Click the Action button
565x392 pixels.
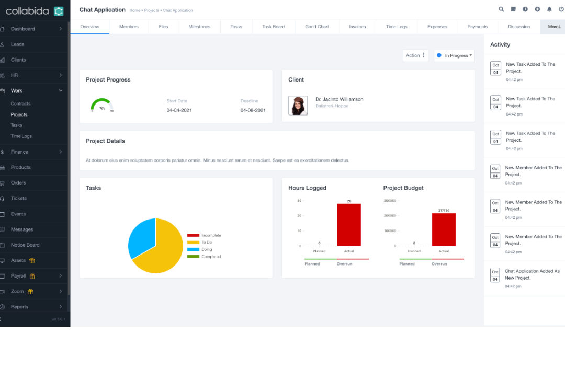click(x=415, y=55)
